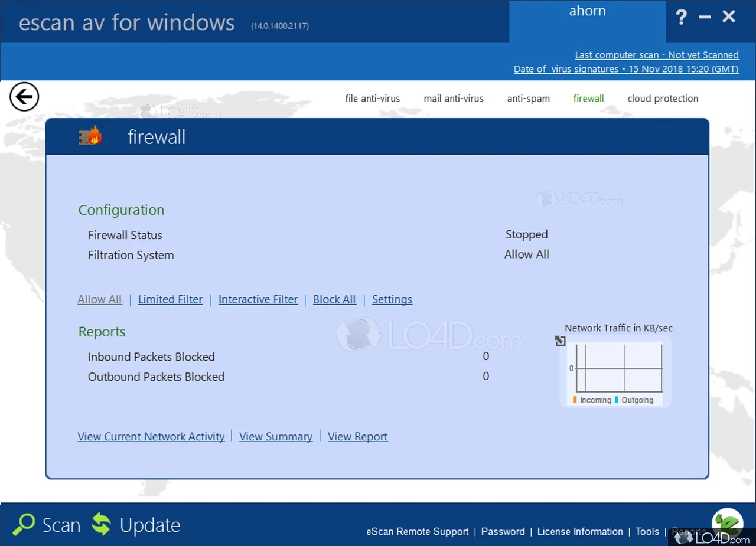Viewport: 756px width, 546px height.
Task: Click the Outgoing legend label
Action: point(637,400)
